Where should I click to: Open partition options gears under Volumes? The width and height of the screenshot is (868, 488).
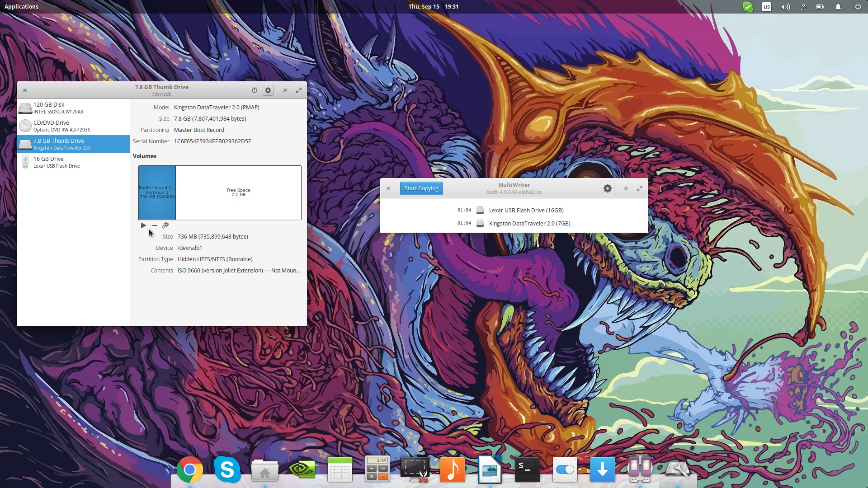[x=165, y=225]
